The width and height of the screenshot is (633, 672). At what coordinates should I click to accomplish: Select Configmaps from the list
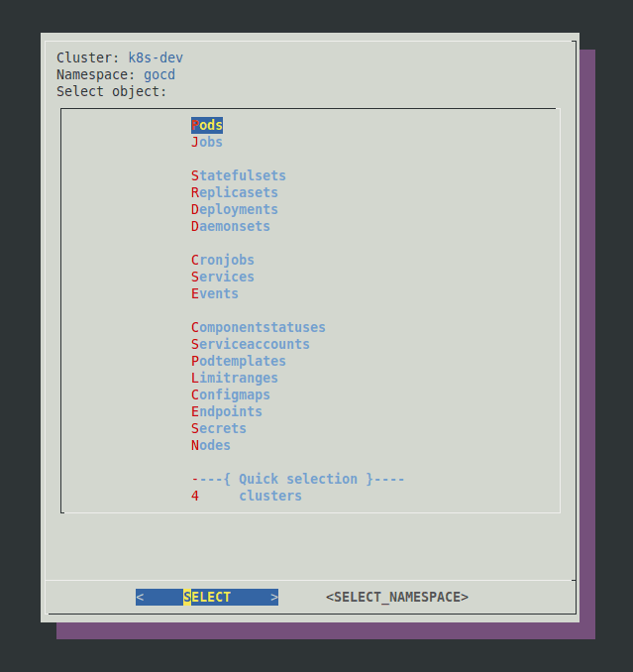pos(231,395)
